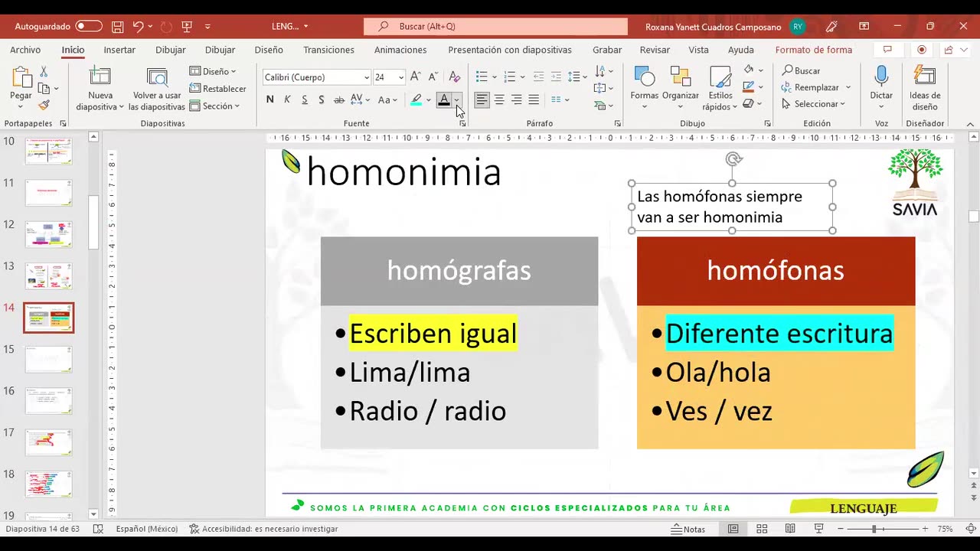
Task: Increase the list indent level
Action: coord(556,77)
